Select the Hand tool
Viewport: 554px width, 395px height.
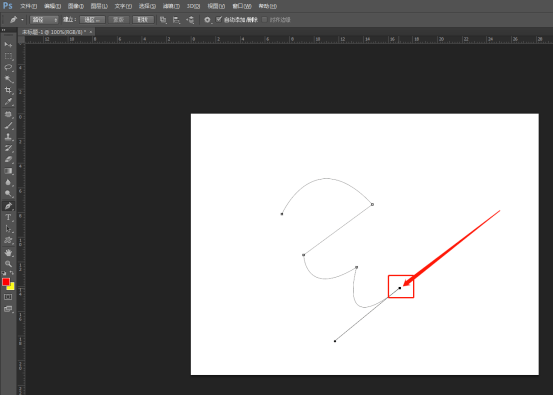tap(8, 252)
